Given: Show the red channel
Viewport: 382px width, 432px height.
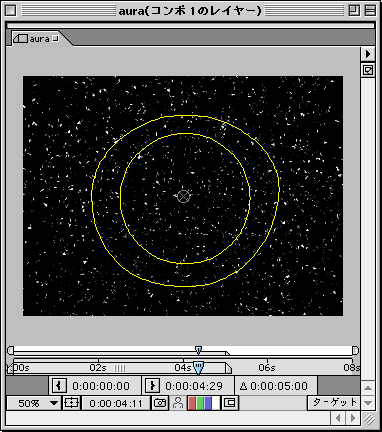Looking at the screenshot, I should (x=192, y=403).
